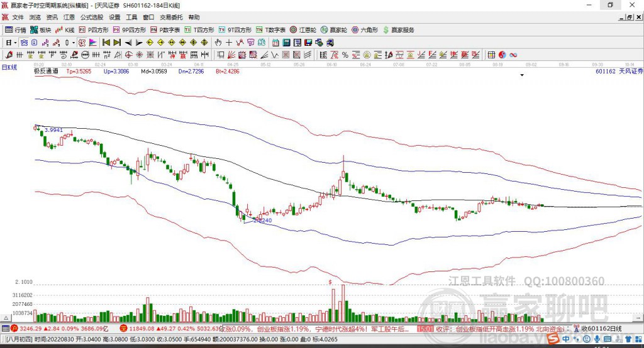The width and height of the screenshot is (644, 348).
Task: Click the 11849.08 index reading
Action: (142, 329)
